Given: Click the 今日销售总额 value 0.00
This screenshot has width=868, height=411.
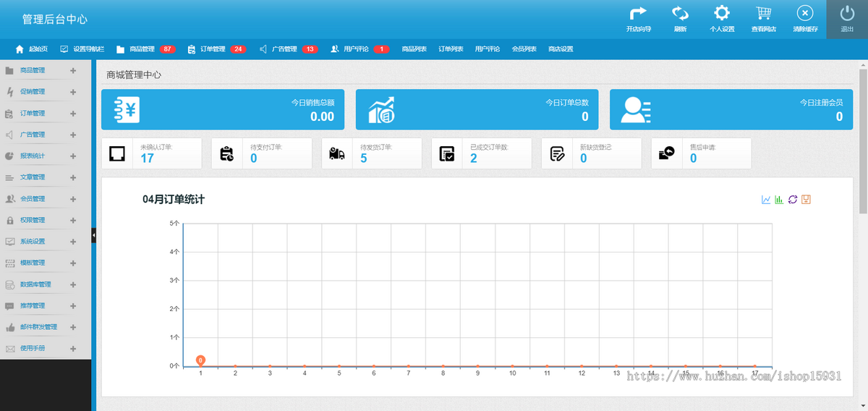Looking at the screenshot, I should coord(323,116).
